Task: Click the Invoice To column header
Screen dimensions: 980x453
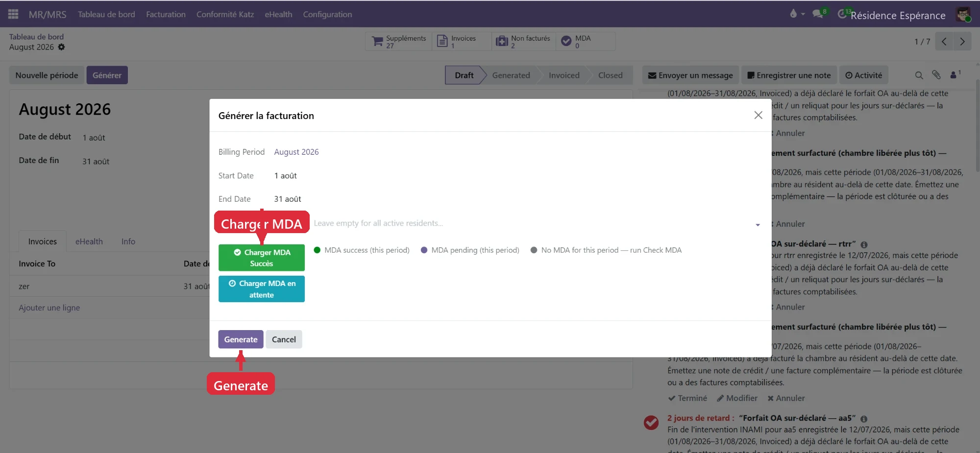Action: (x=37, y=263)
